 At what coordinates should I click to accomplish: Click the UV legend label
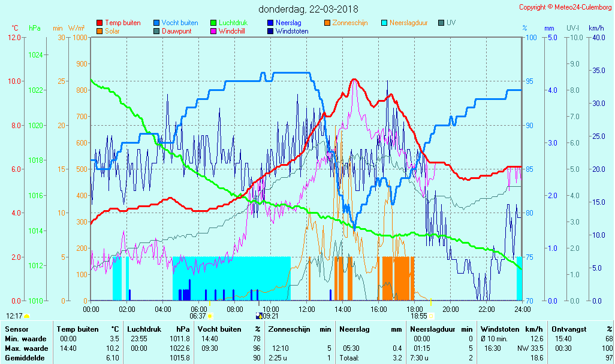(451, 23)
